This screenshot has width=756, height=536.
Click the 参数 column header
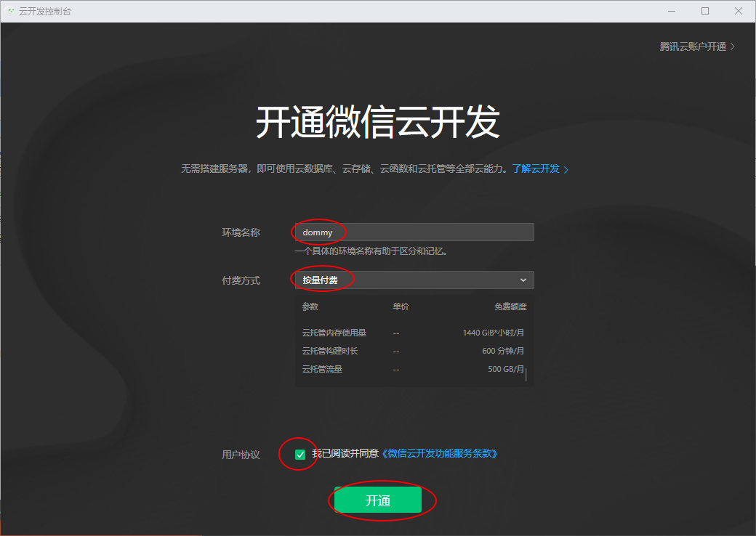pos(310,306)
